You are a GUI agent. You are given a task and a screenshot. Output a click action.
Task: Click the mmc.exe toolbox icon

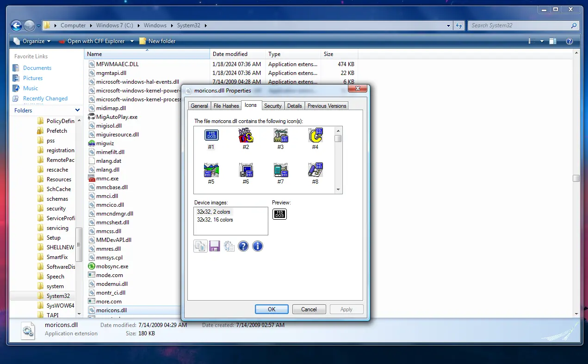(x=92, y=179)
